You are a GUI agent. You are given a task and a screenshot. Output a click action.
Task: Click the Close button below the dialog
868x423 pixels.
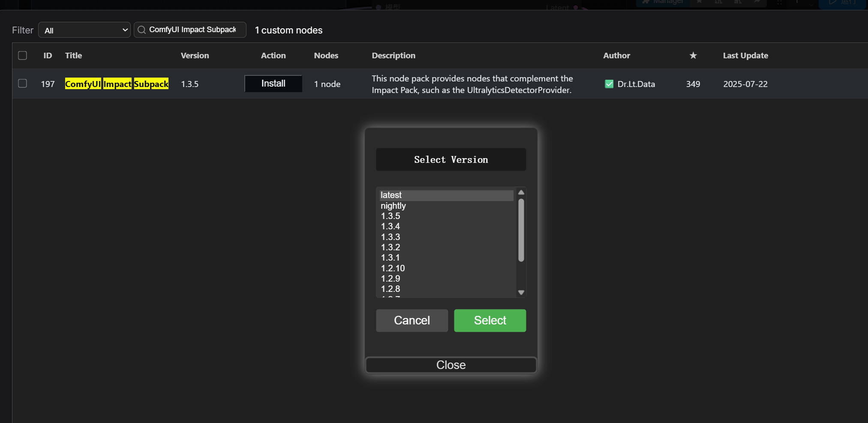click(x=451, y=365)
